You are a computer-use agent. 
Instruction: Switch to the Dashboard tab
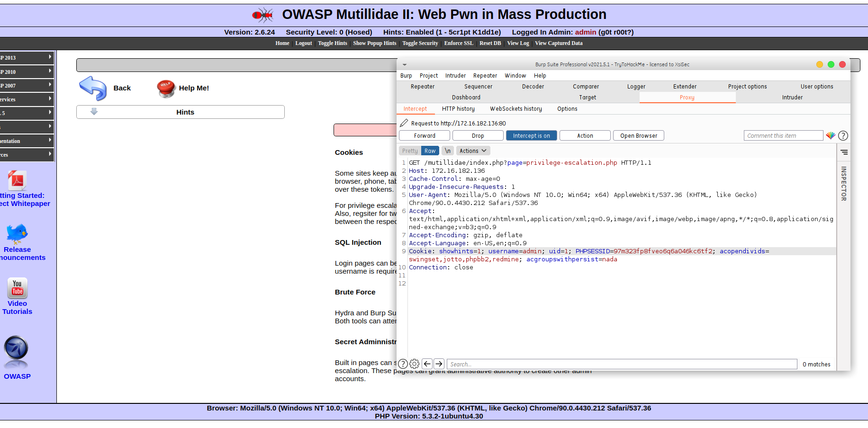(466, 98)
